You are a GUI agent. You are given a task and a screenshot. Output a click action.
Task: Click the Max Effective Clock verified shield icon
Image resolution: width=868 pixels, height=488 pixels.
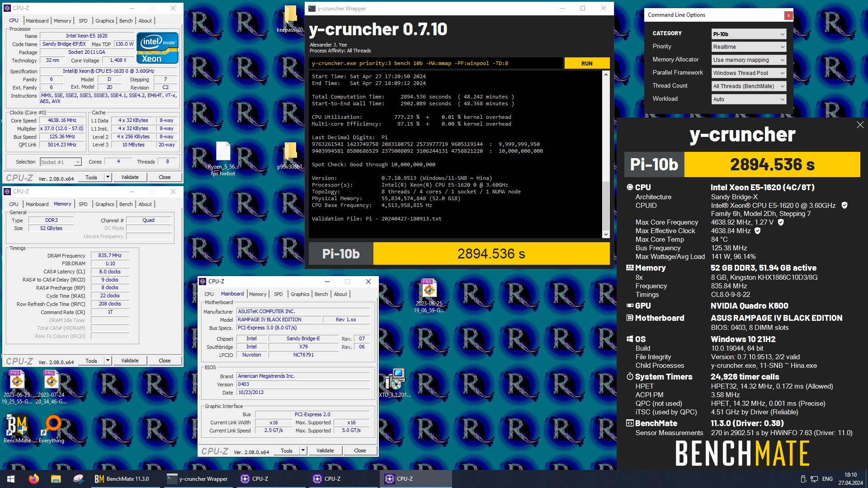point(758,231)
